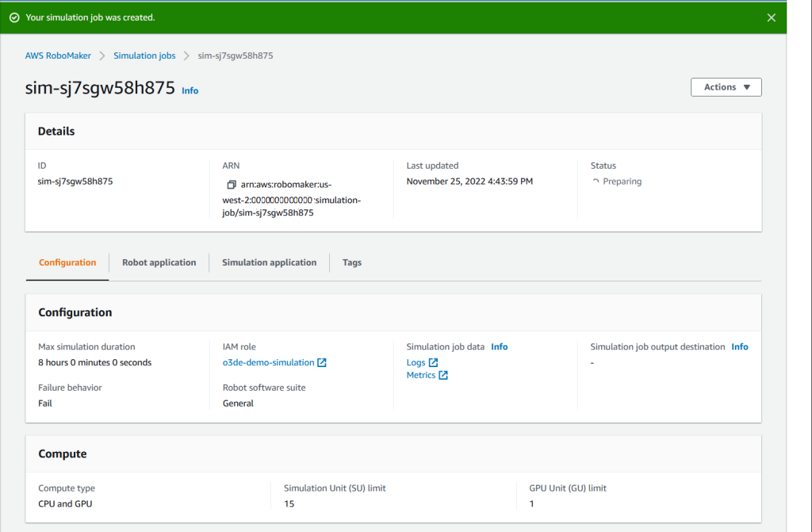Click the external link icon beside Logs
Viewport: 812px width, 532px height.
(x=433, y=362)
